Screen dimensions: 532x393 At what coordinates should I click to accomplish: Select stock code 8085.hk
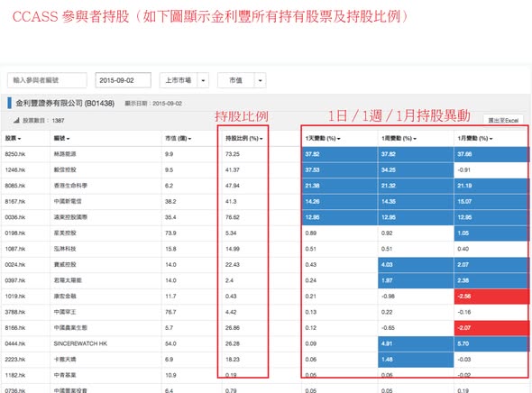click(15, 186)
